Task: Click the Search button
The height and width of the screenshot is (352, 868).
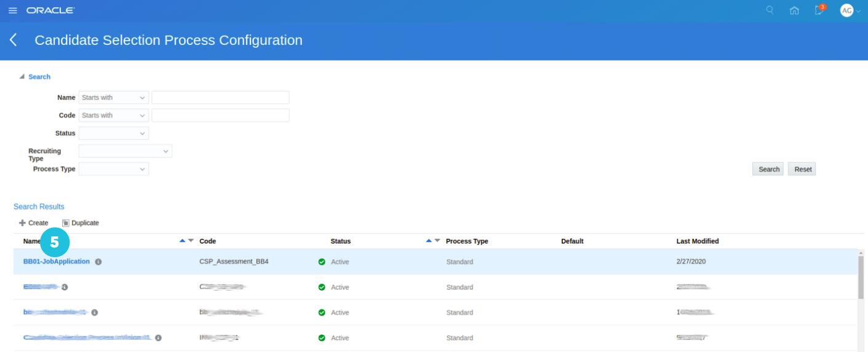Action: point(768,169)
